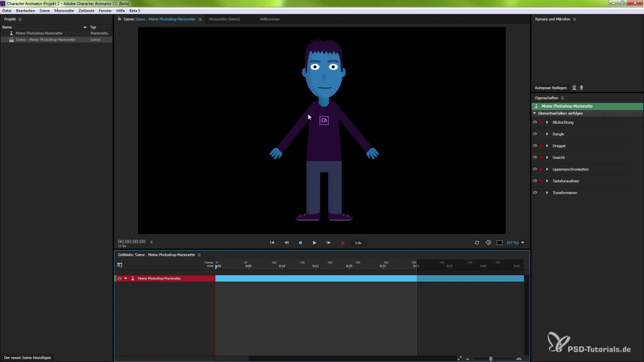Adjust the timeline zoom slider handle
Screen dimensions: 644x362
click(x=491, y=359)
